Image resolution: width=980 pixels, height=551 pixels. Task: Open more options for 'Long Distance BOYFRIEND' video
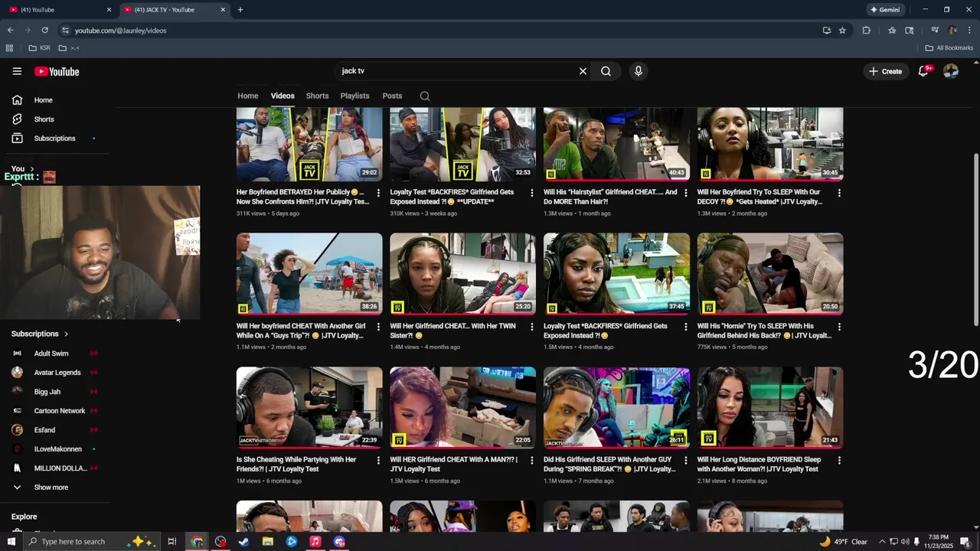tap(839, 461)
